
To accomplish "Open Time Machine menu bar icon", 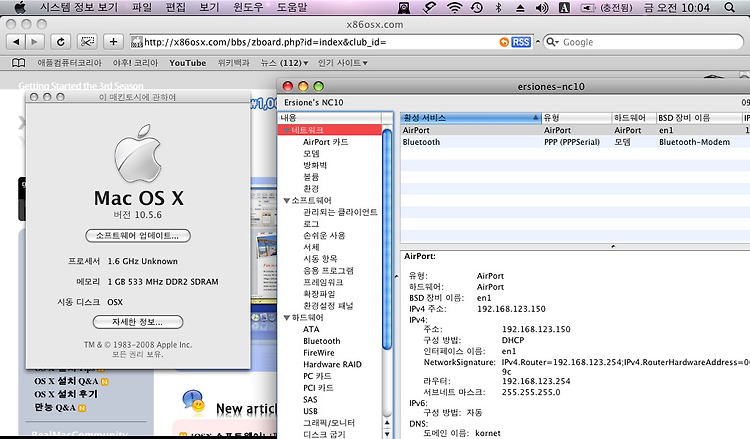I will pos(476,7).
